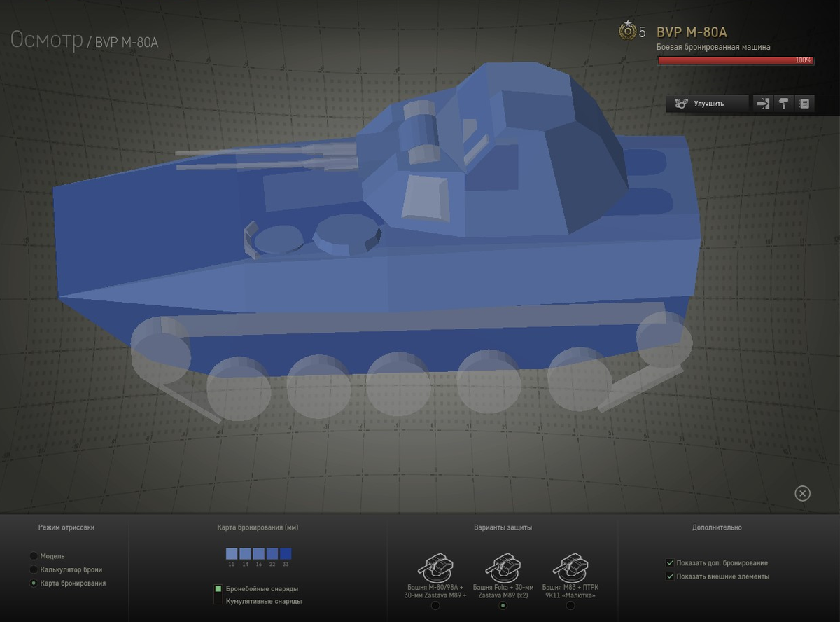The width and height of the screenshot is (840, 622).
Task: Click the Боевая бронированная машина label
Action: (x=713, y=47)
